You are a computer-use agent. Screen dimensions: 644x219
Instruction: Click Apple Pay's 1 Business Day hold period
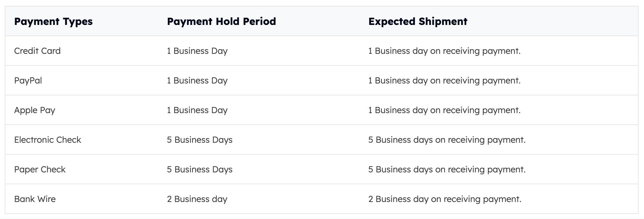click(x=197, y=110)
